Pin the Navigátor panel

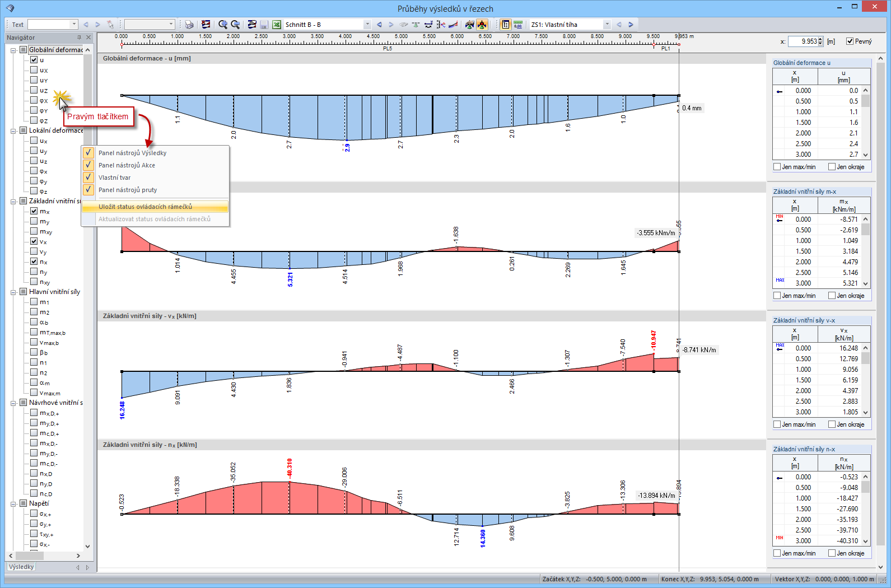point(79,38)
